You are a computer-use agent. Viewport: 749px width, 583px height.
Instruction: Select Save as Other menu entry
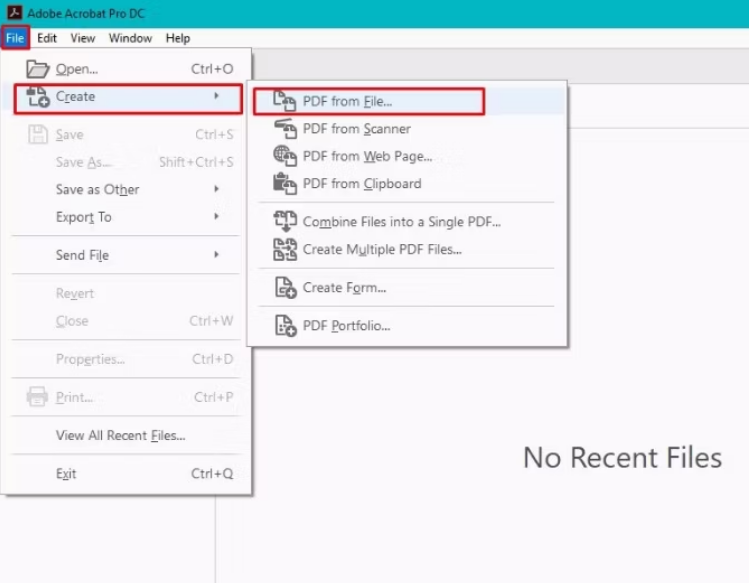[126, 189]
